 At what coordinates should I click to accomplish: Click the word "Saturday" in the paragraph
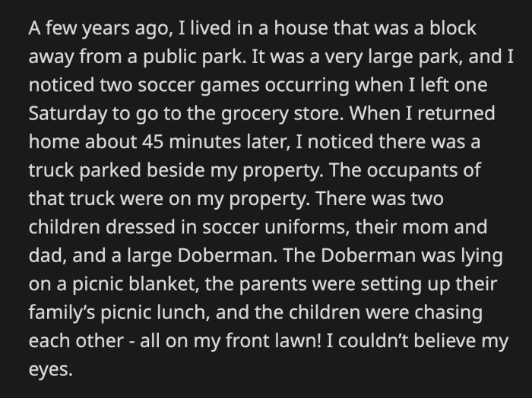pyautogui.click(x=68, y=114)
